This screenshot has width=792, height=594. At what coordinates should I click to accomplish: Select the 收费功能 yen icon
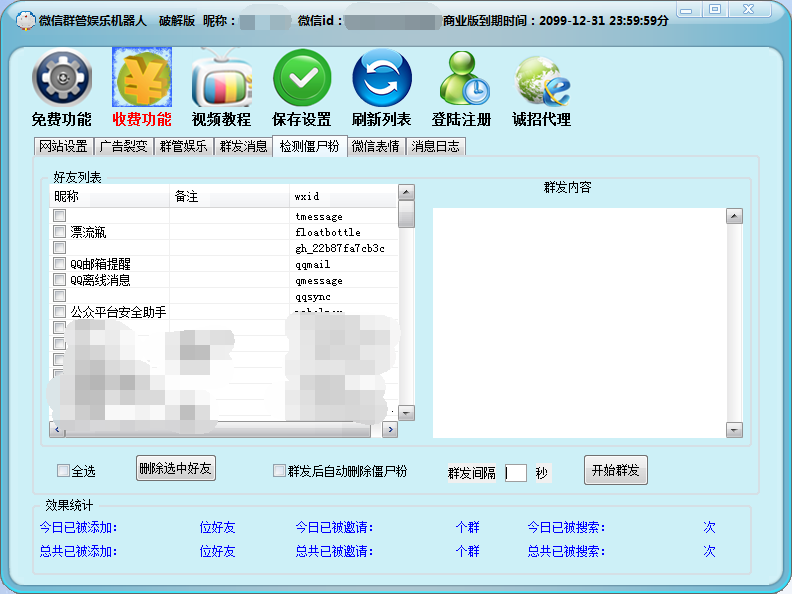point(142,77)
